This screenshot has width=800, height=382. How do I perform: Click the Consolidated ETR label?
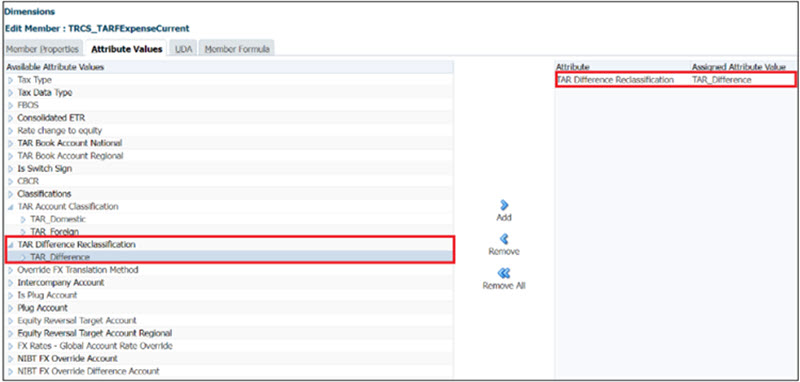click(51, 118)
